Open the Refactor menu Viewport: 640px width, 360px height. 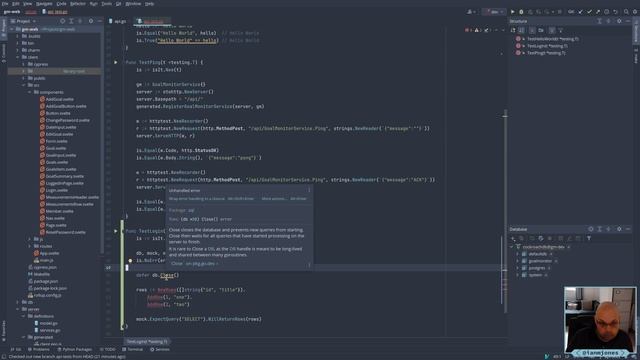[78, 4]
